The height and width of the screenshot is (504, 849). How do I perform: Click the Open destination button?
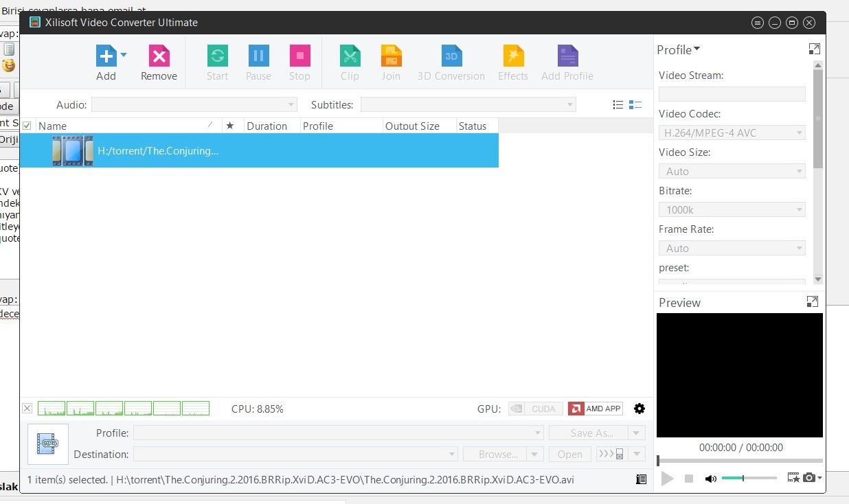(x=570, y=454)
